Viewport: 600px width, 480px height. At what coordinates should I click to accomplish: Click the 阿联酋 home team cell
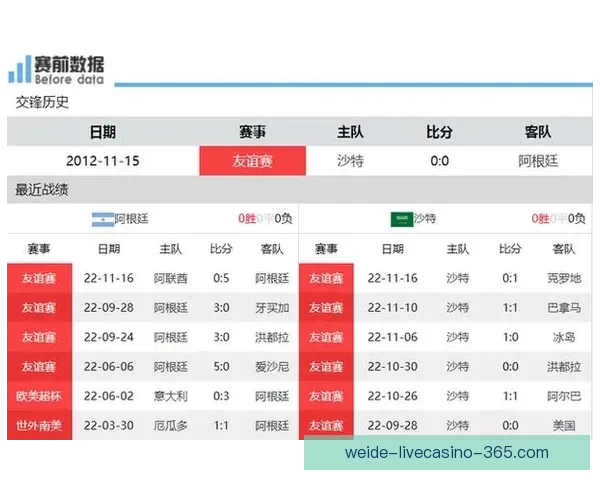pyautogui.click(x=171, y=278)
